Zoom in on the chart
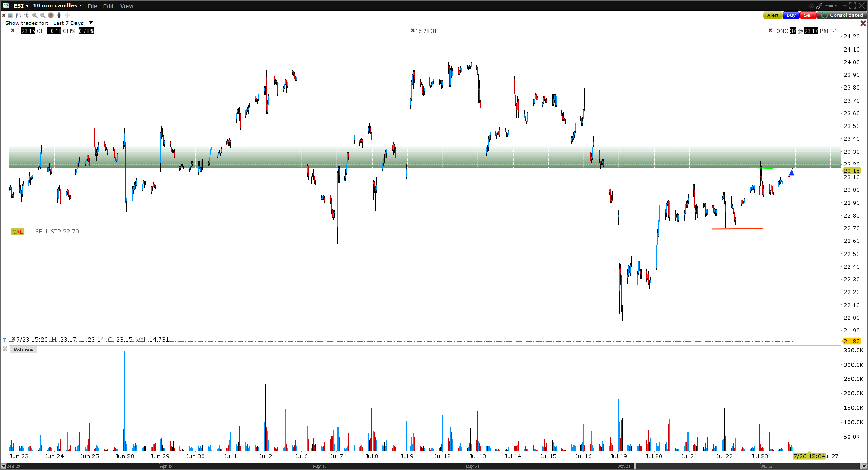Viewport: 868px width, 470px height. pos(34,15)
